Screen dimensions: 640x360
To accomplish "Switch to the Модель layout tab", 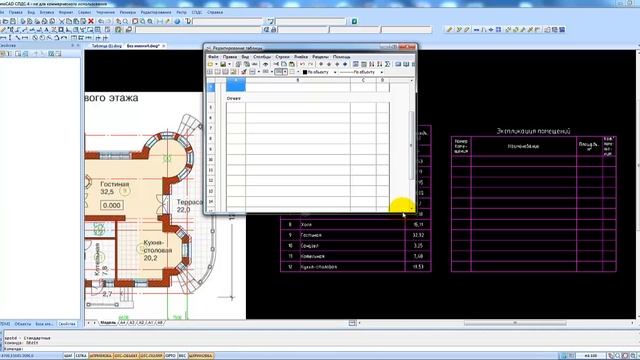I will tap(108, 323).
